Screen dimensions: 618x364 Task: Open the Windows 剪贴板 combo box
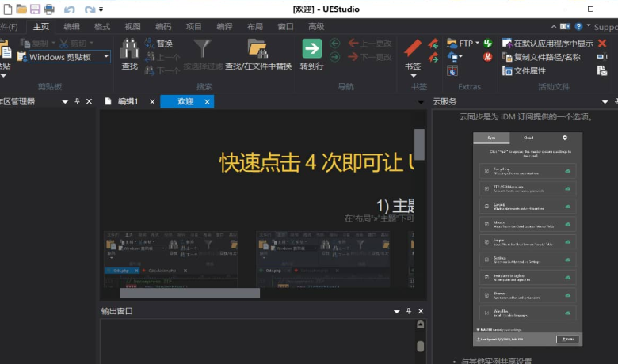coord(70,58)
